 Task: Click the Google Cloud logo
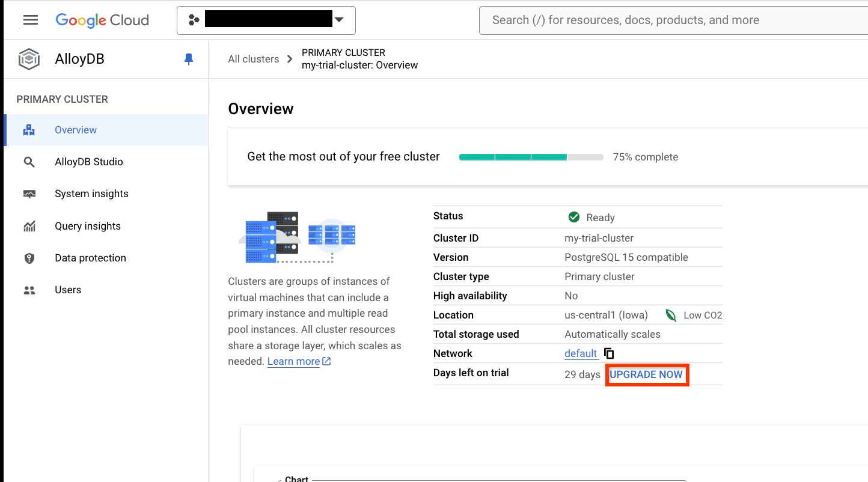click(x=102, y=20)
